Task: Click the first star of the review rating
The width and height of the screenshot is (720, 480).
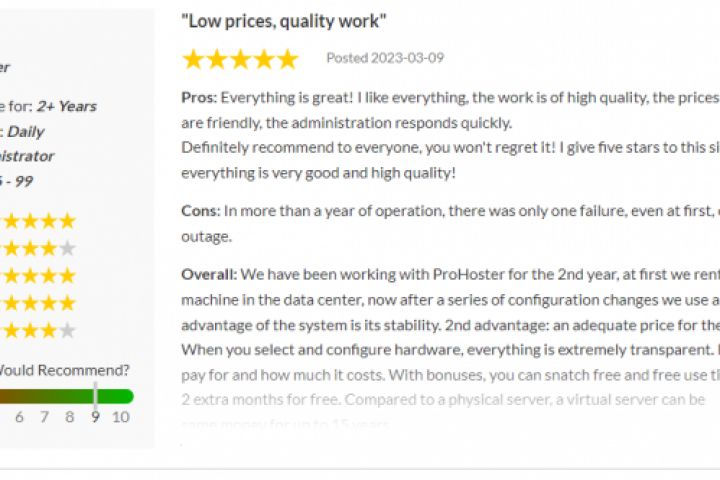Action: (192, 59)
